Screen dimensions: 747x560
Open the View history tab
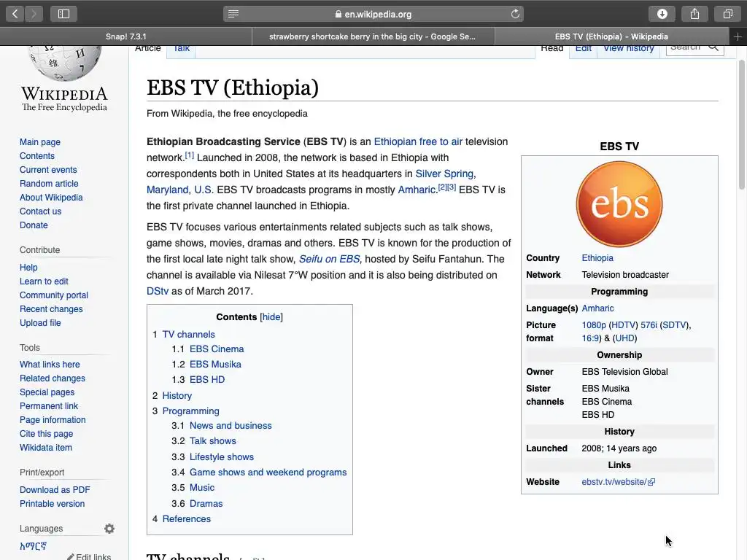coord(628,49)
